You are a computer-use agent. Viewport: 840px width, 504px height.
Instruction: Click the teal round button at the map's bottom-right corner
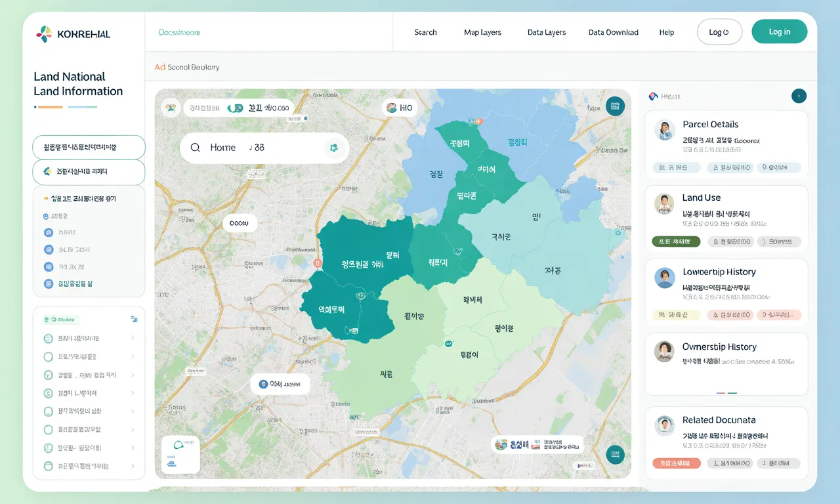coord(614,454)
